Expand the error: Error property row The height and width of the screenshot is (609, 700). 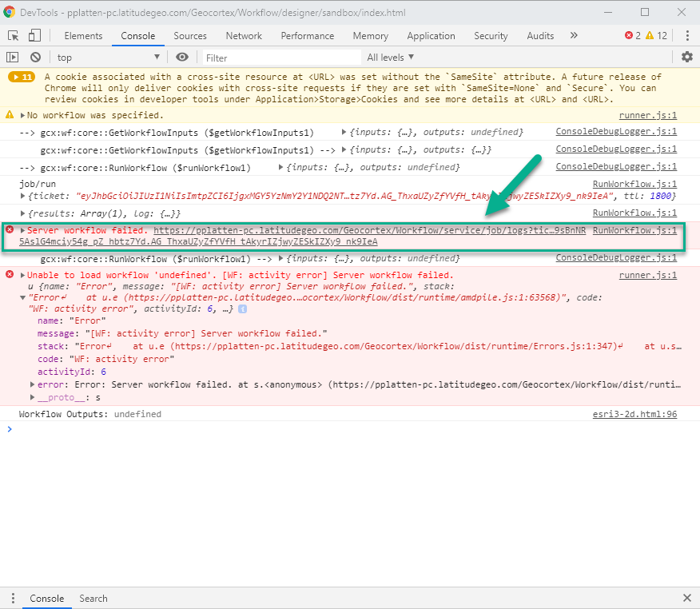point(32,384)
